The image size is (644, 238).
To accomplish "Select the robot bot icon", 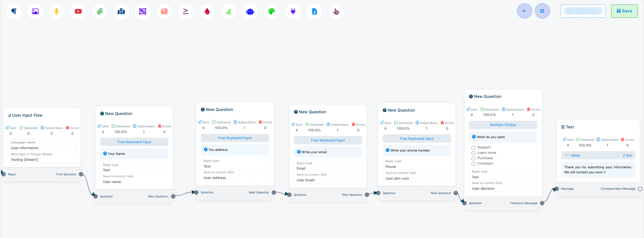I will click(x=250, y=11).
